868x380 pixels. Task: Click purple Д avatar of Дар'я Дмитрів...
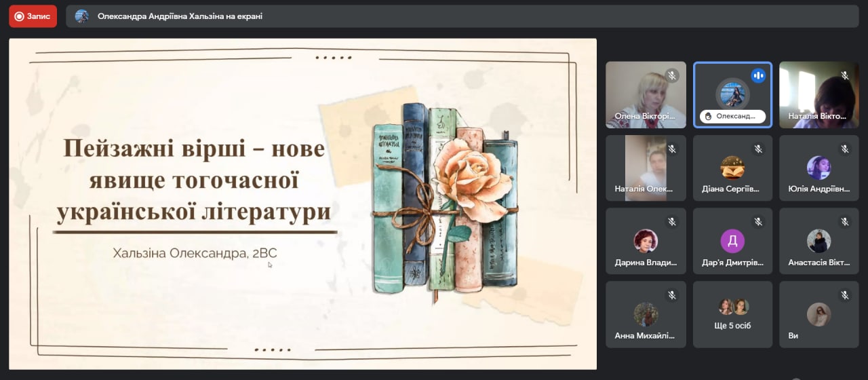tap(732, 241)
